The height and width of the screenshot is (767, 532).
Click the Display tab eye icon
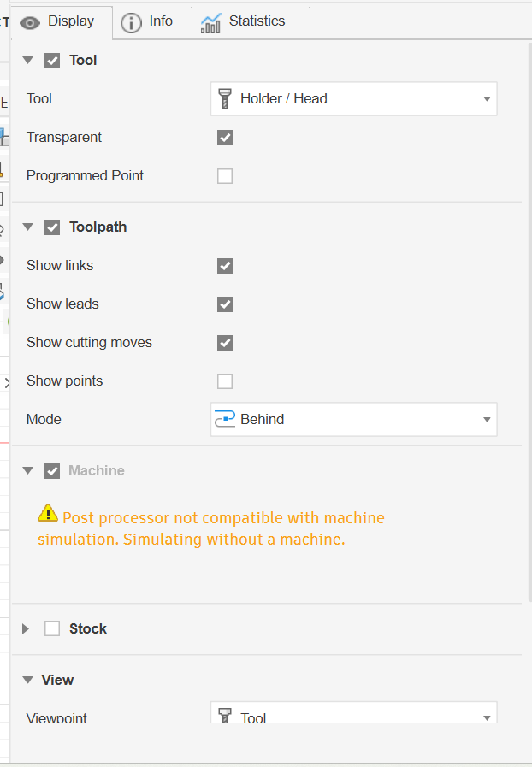(x=31, y=22)
